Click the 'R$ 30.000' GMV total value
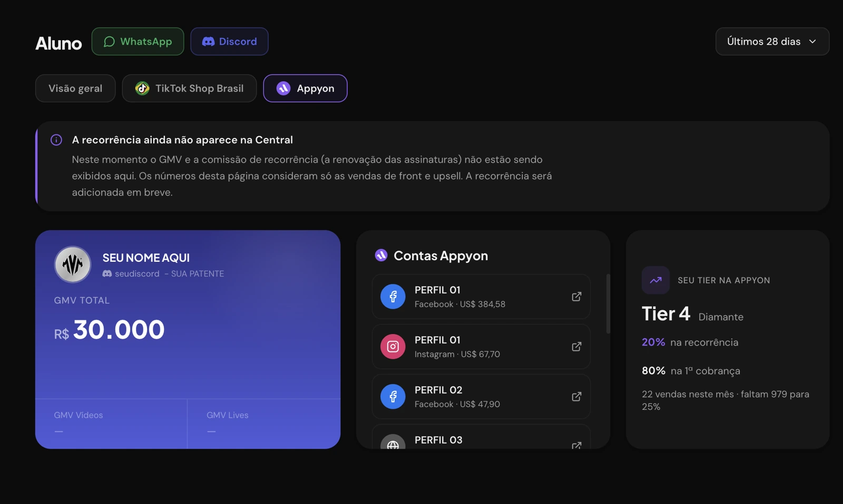The height and width of the screenshot is (504, 843). [x=110, y=330]
